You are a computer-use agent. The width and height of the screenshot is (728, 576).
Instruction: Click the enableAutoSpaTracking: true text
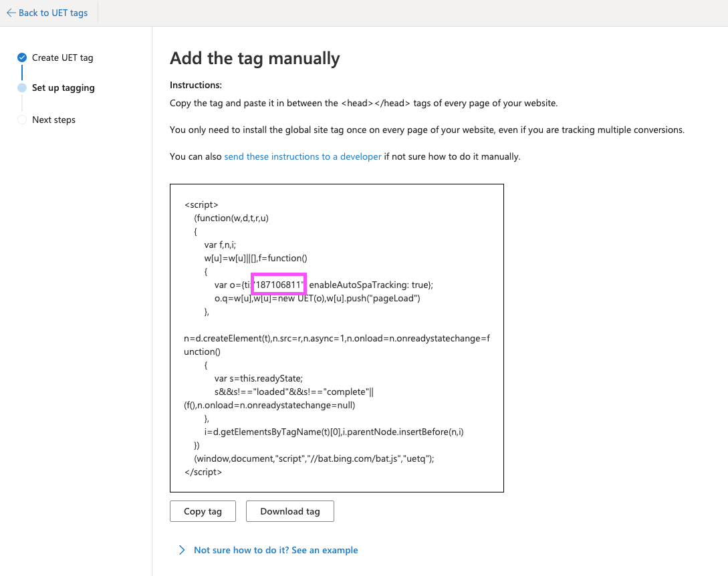[371, 285]
